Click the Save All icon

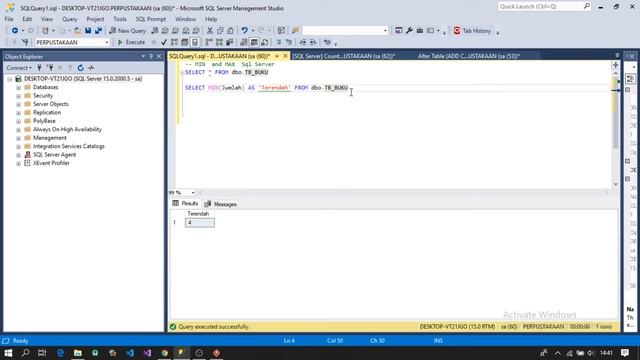(x=98, y=31)
